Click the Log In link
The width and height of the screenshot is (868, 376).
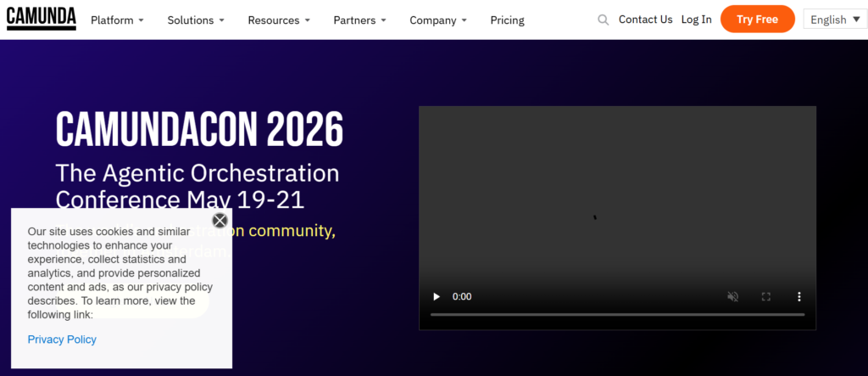pyautogui.click(x=696, y=20)
